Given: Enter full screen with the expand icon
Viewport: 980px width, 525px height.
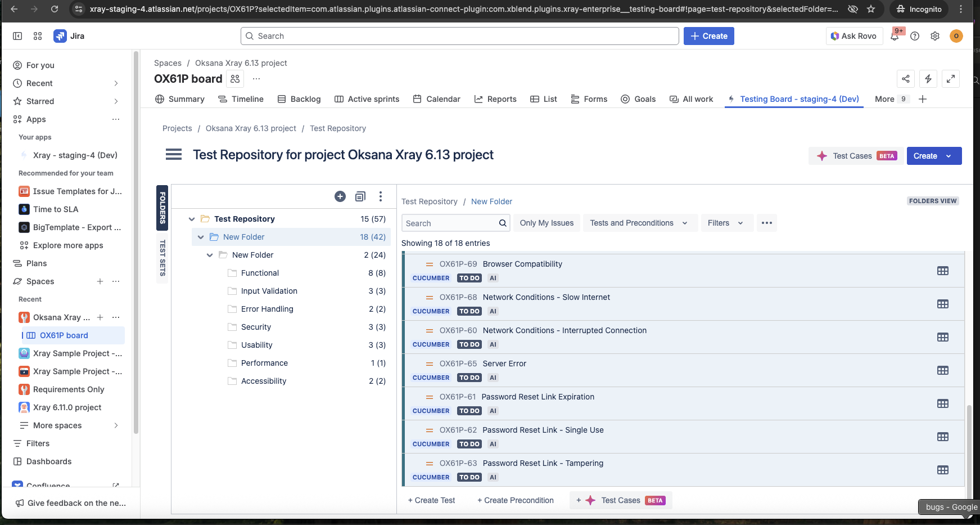Looking at the screenshot, I should tap(951, 79).
